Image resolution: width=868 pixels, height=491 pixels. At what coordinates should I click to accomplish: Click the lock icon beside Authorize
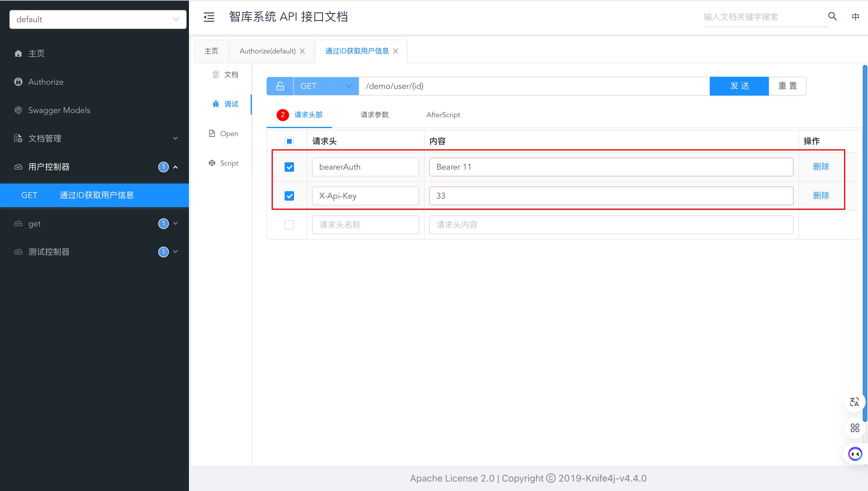[x=18, y=82]
